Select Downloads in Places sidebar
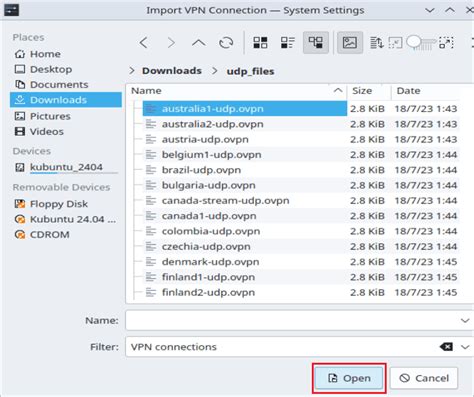This screenshot has height=397, width=474. pyautogui.click(x=66, y=100)
